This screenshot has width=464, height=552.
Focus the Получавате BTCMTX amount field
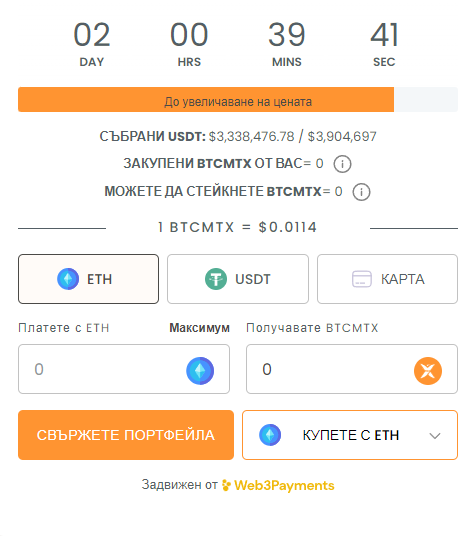[x=352, y=369]
